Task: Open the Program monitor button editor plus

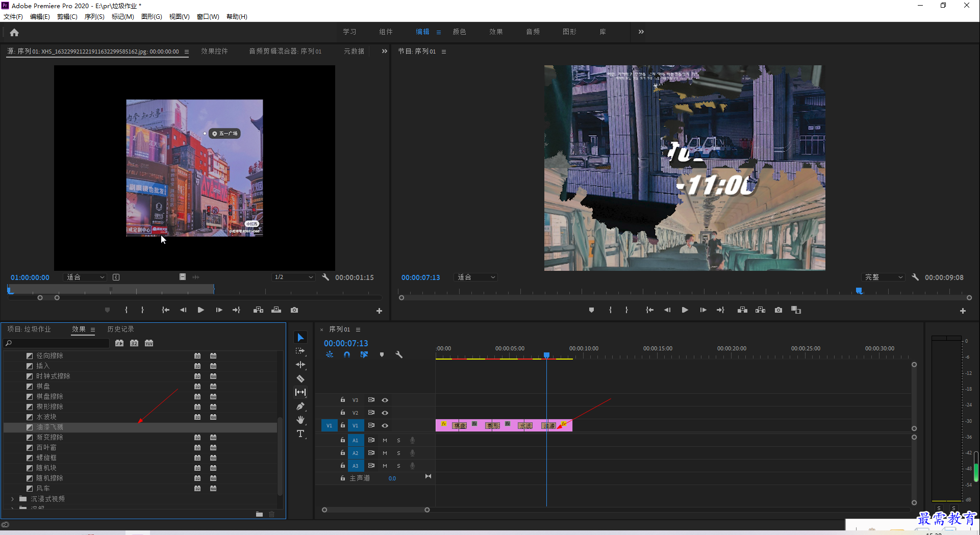Action: tap(963, 311)
